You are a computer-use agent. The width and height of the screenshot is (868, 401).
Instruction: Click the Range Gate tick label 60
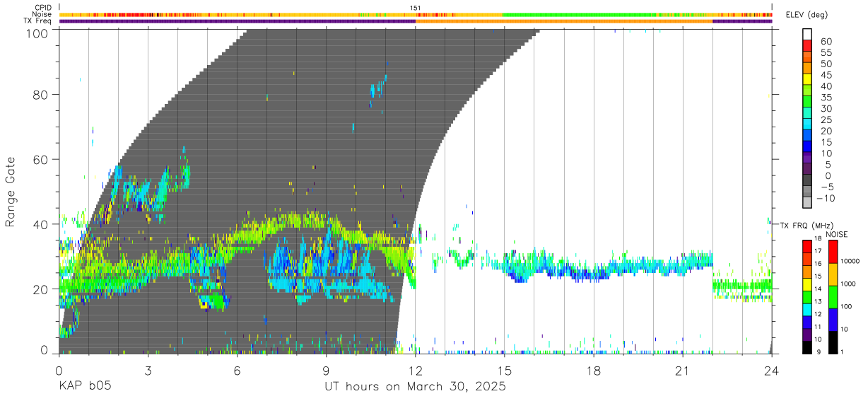coord(42,159)
